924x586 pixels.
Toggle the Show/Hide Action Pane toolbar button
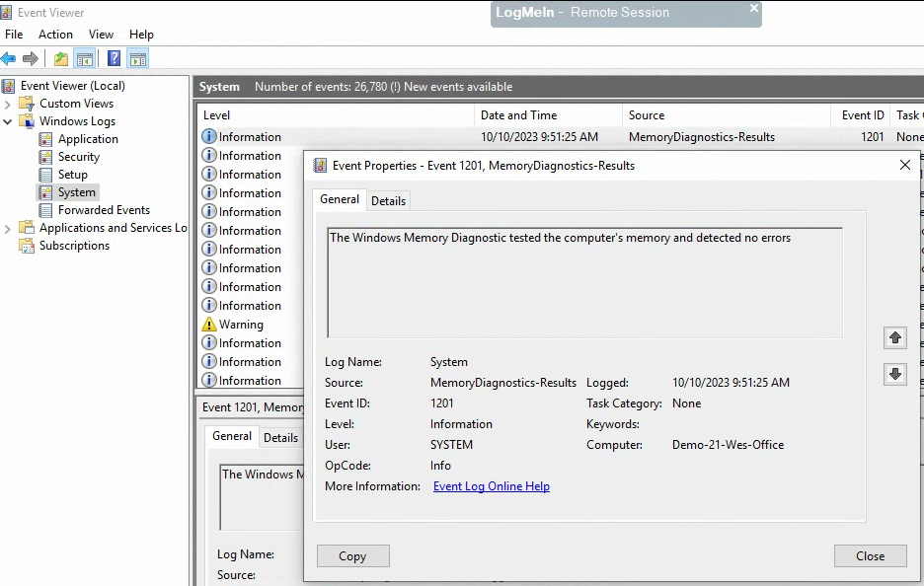point(138,59)
